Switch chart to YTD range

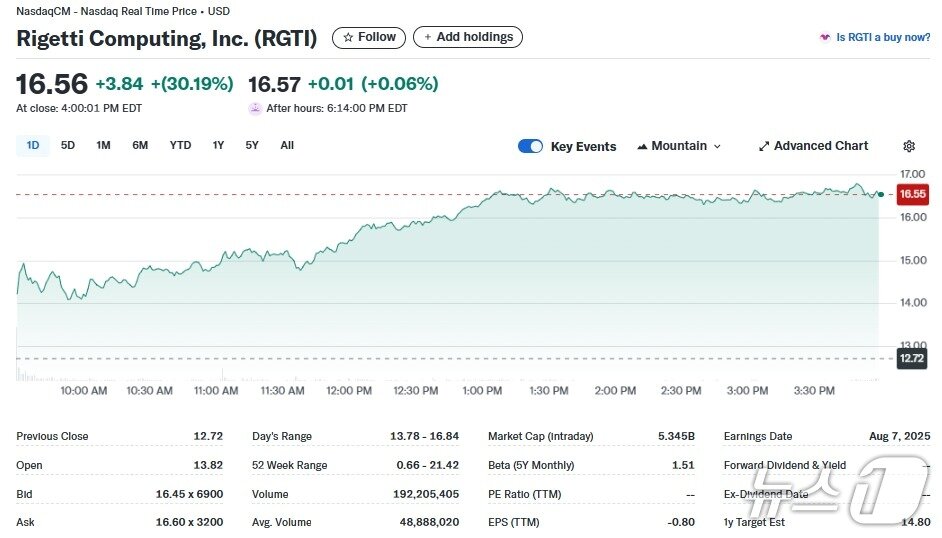pos(180,146)
